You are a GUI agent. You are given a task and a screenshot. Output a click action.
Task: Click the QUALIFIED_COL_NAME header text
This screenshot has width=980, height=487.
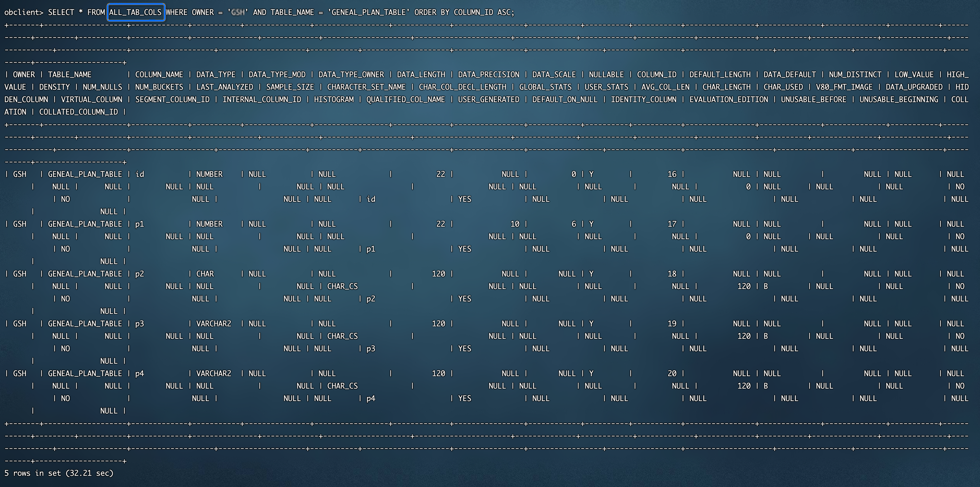406,100
